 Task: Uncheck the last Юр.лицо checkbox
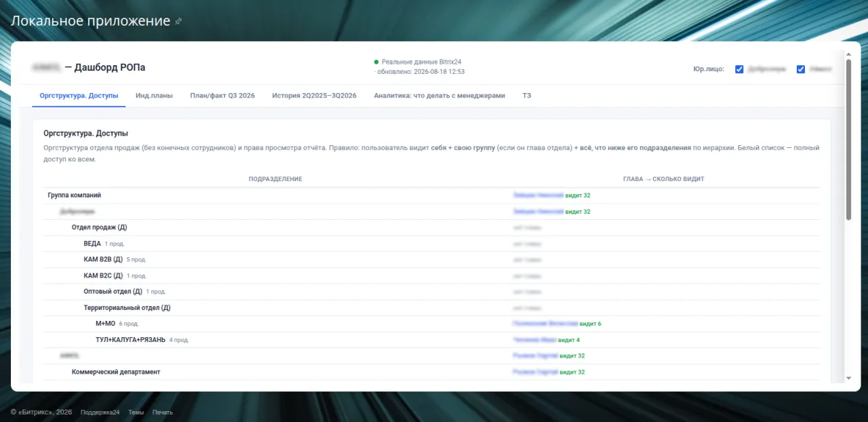(801, 69)
